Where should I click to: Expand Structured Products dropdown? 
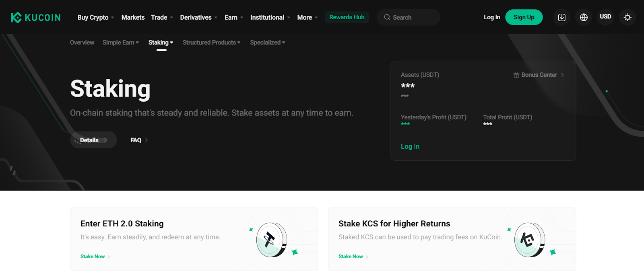(x=211, y=43)
